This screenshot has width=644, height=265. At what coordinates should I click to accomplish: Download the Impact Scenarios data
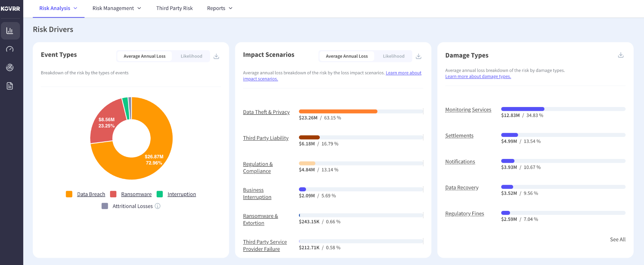tap(419, 56)
